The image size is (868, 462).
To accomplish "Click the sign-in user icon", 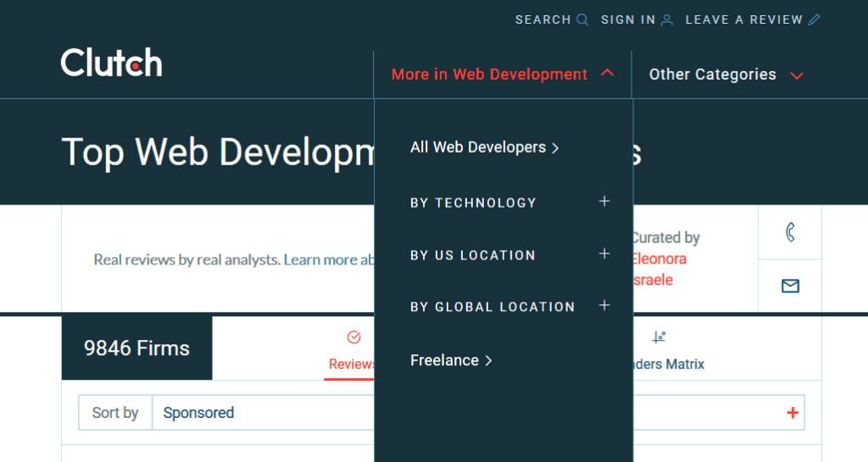I will pos(668,19).
